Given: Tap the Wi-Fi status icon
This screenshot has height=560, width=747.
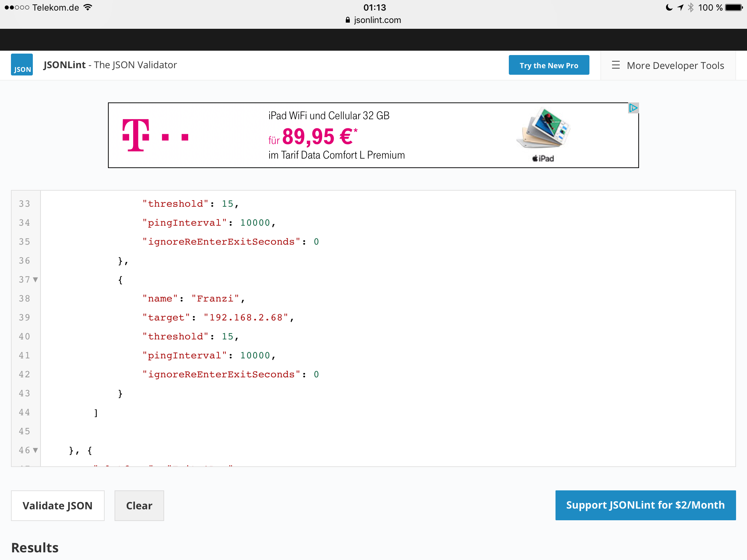Looking at the screenshot, I should click(x=88, y=7).
